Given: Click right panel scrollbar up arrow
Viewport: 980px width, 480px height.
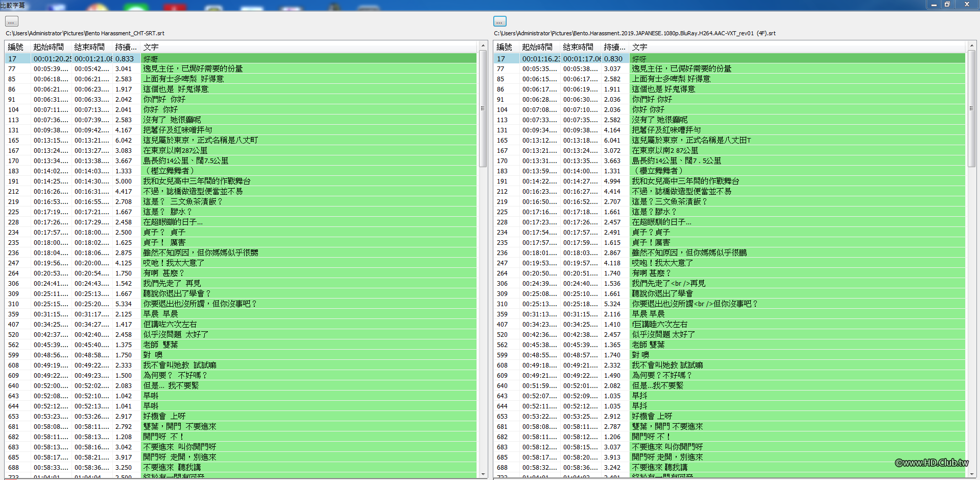Looking at the screenshot, I should point(971,46).
